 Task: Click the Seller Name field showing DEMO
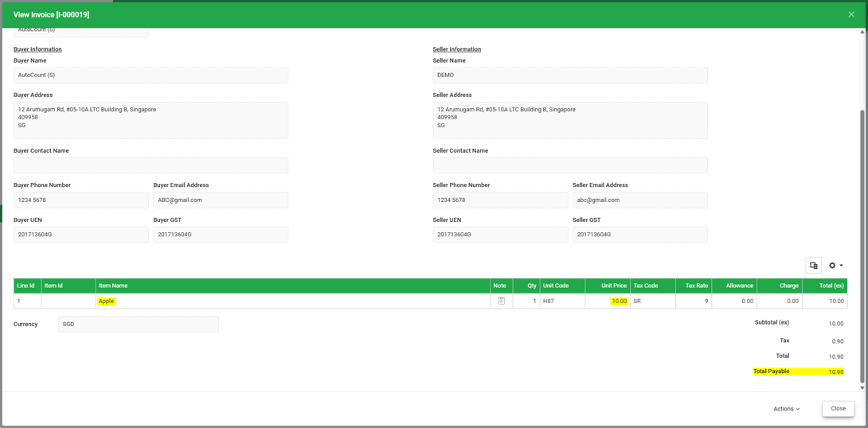click(x=570, y=76)
